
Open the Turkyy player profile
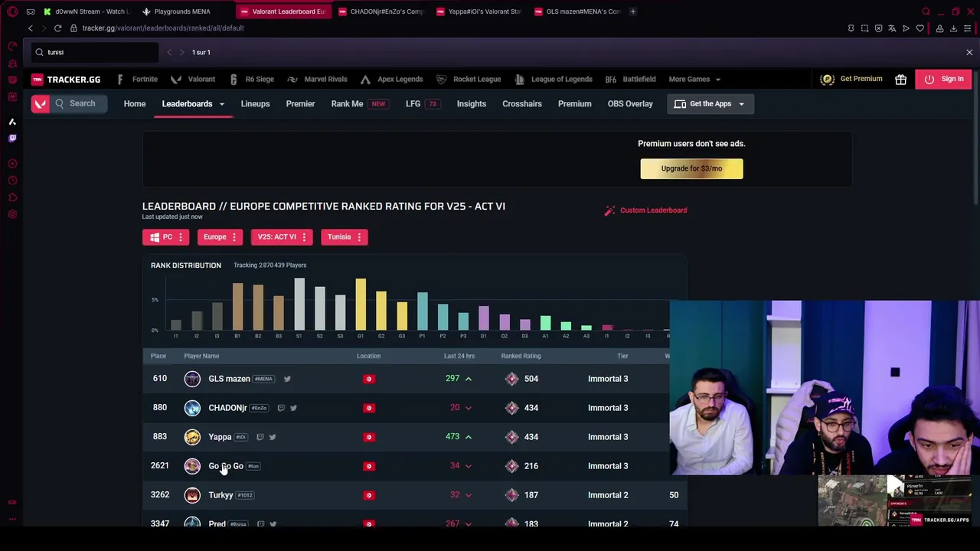[x=220, y=495]
